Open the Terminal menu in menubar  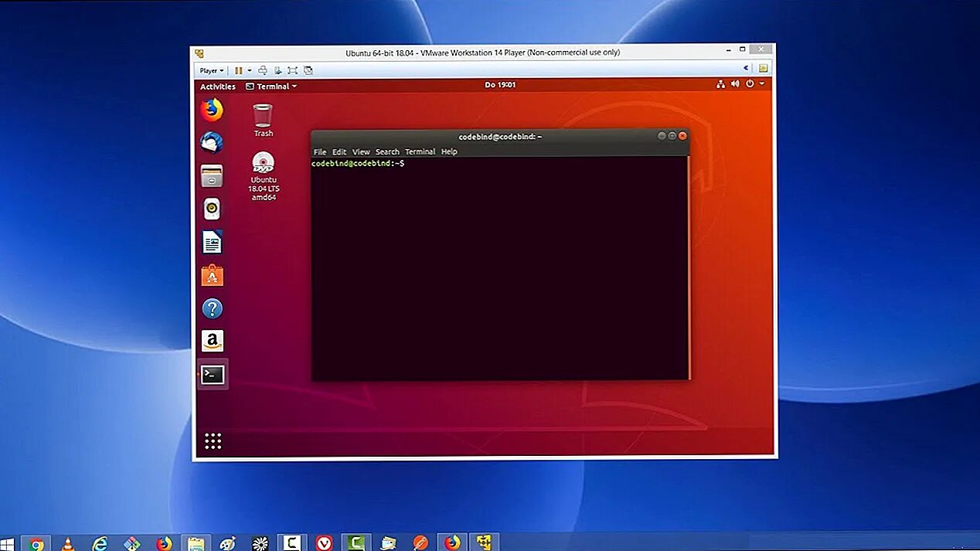click(420, 151)
